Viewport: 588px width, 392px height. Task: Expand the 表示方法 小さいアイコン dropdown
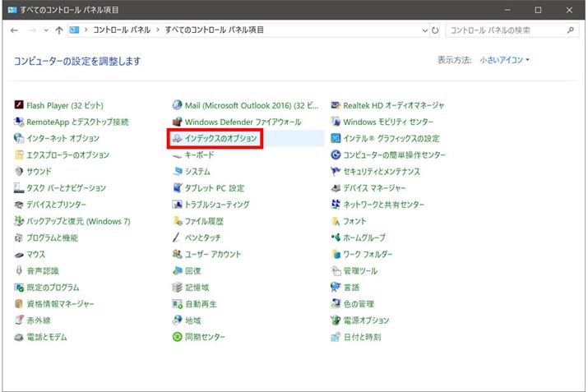click(505, 60)
